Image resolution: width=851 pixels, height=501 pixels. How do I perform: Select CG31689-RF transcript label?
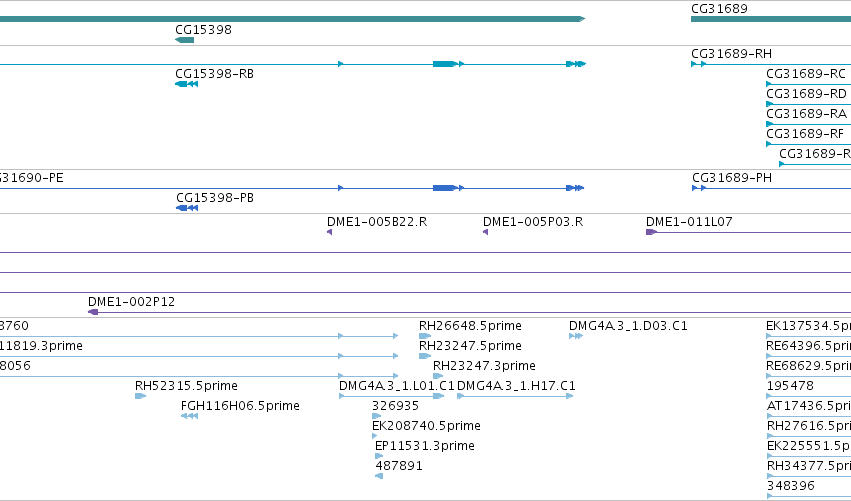[805, 134]
